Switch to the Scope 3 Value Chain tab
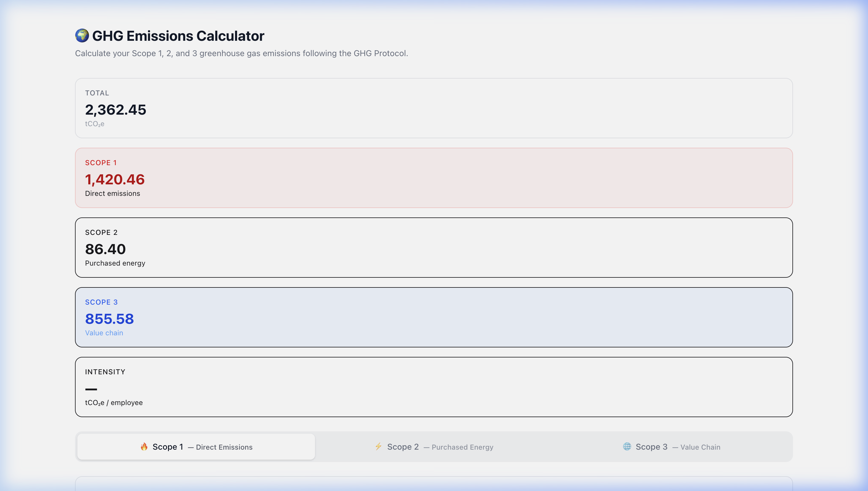Screen dimensions: 868x491 672,446
